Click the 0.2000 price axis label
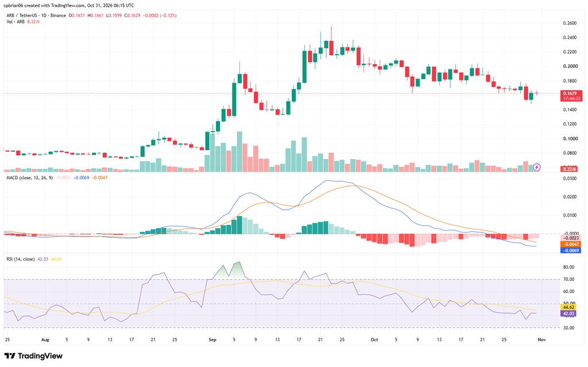Viewport: 588px width, 367px height. pos(570,67)
